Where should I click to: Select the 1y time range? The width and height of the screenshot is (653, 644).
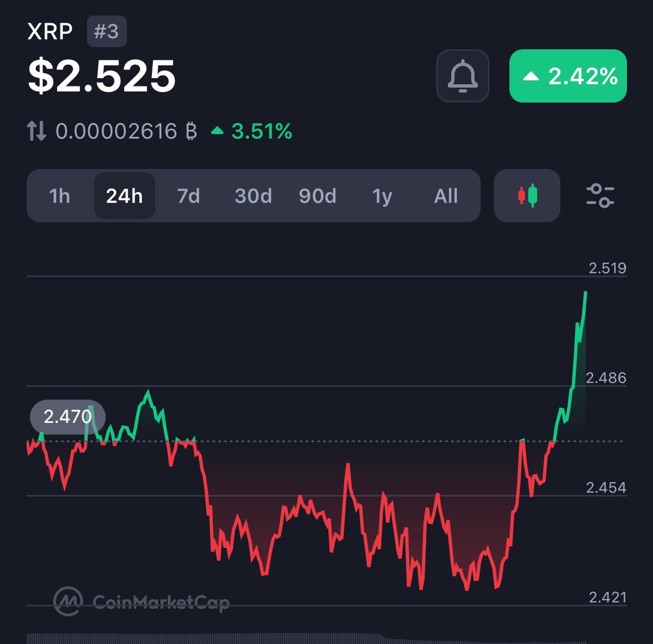tap(382, 196)
